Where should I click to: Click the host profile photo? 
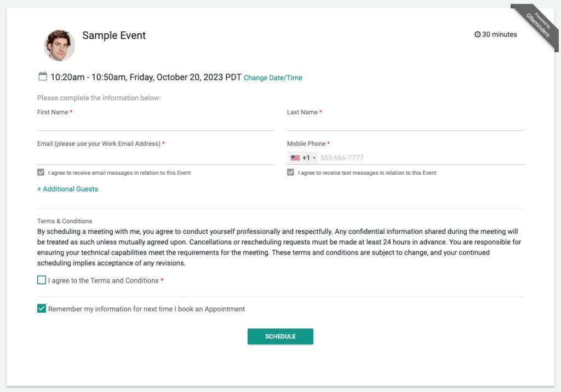click(59, 45)
